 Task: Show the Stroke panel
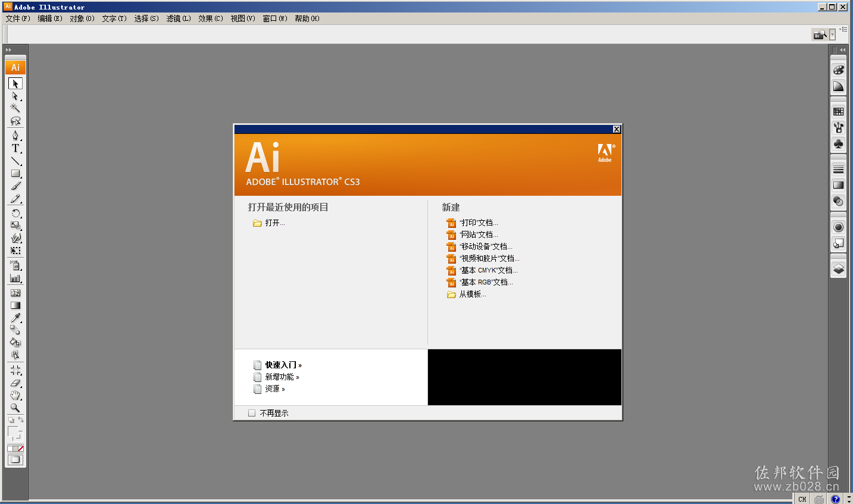(x=838, y=169)
